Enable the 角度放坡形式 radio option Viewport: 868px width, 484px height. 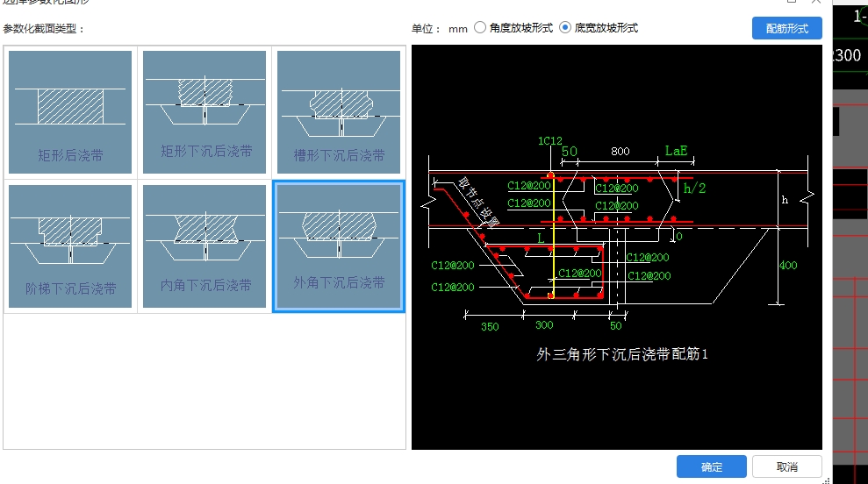point(480,27)
